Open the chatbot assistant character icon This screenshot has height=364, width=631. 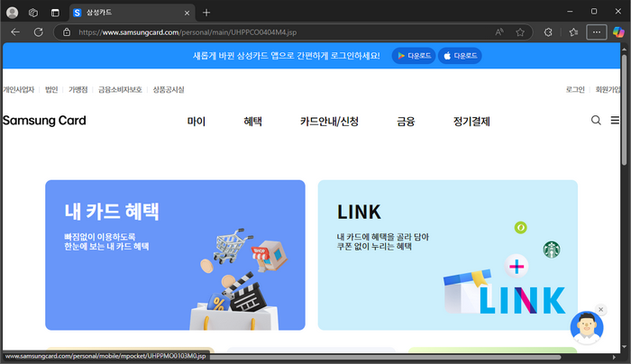[x=587, y=328]
